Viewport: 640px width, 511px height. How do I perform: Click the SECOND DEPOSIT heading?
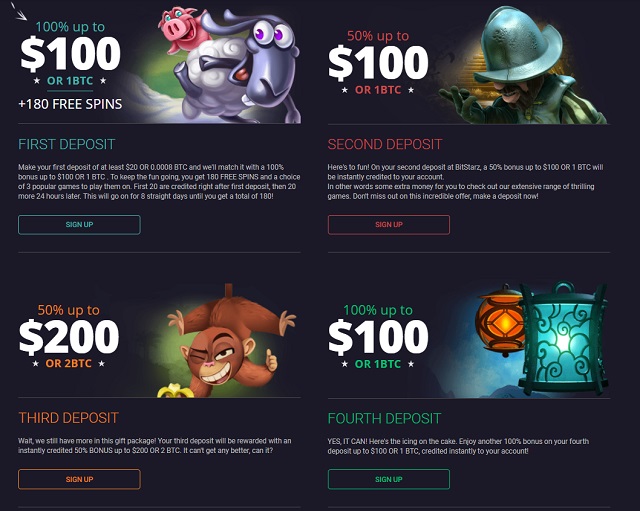384,144
